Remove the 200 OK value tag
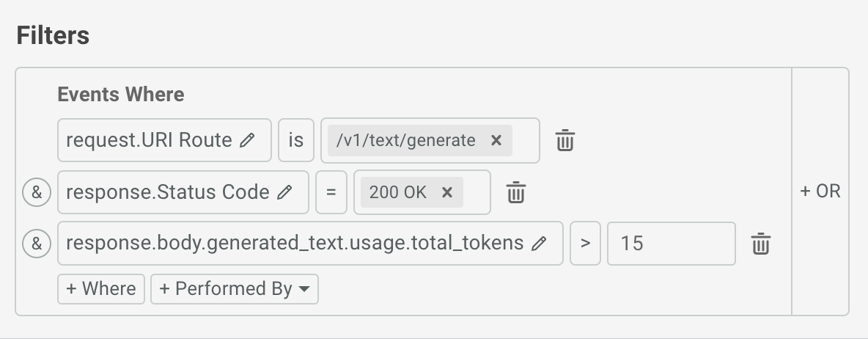This screenshot has width=868, height=339. tap(447, 192)
